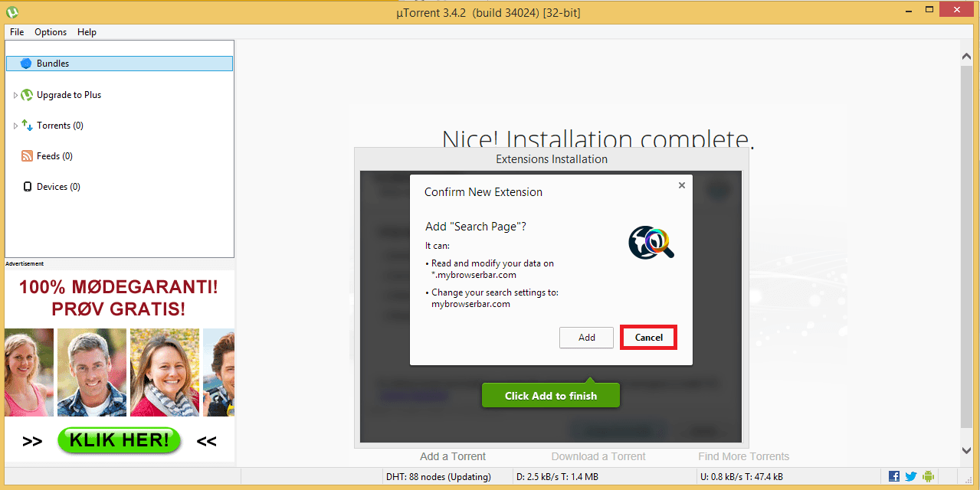Open the Options menu
The height and width of the screenshot is (490, 980).
[x=51, y=32]
